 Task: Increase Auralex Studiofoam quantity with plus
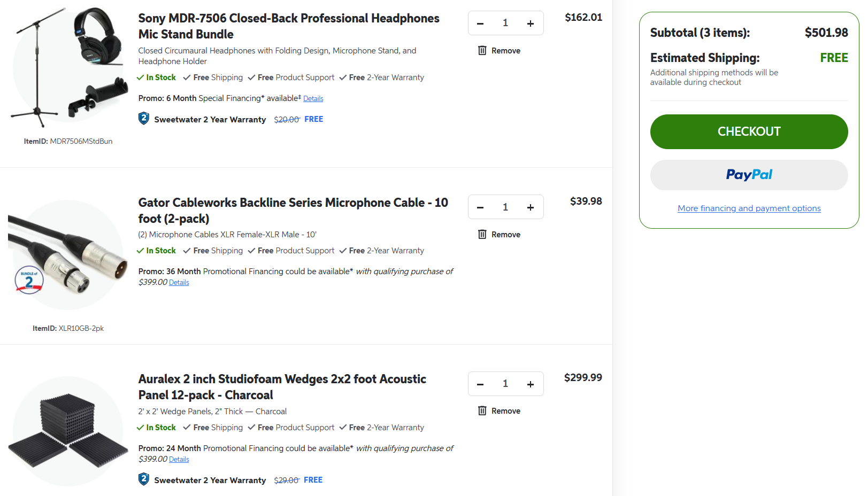(530, 384)
